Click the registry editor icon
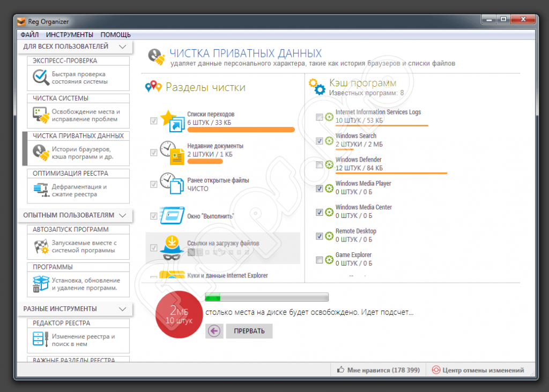The image size is (549, 392). 40,338
